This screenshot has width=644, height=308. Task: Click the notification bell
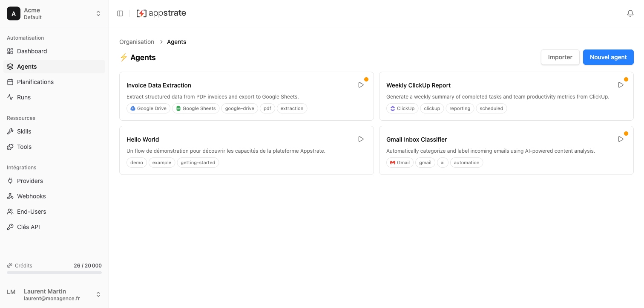pos(630,13)
